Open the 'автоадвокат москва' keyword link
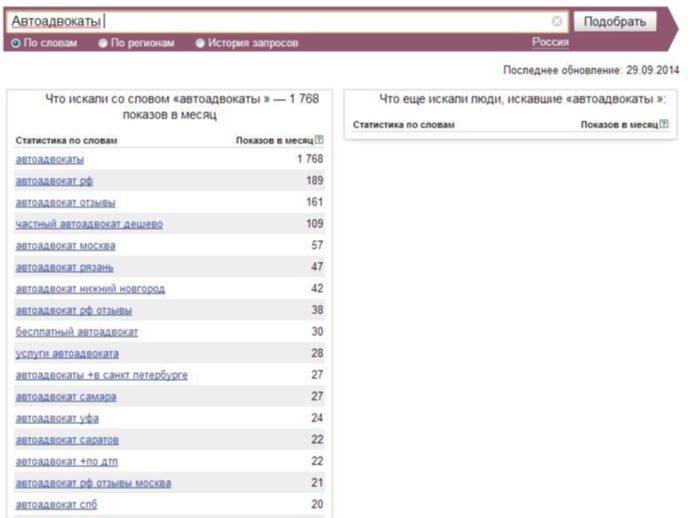This screenshot has width=688, height=518. 65,246
